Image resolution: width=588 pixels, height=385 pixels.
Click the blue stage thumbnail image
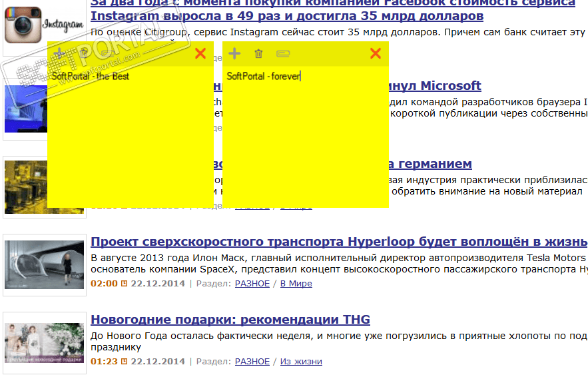point(25,109)
